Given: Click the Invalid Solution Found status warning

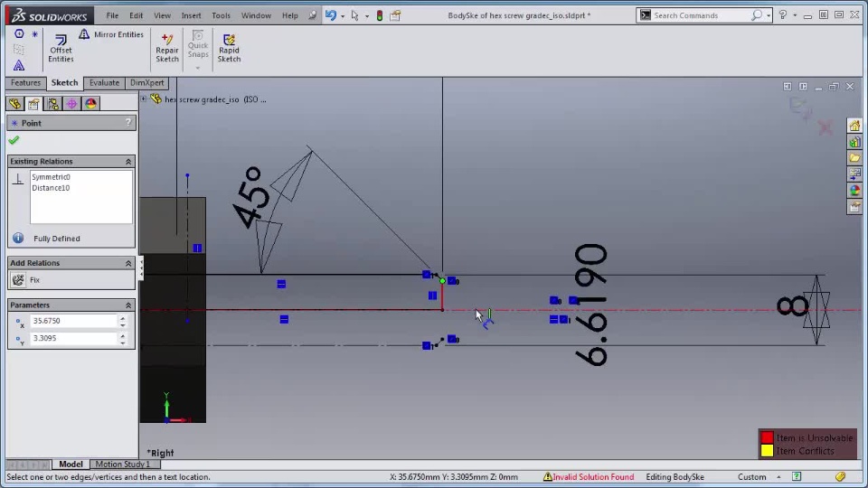Looking at the screenshot, I should tap(589, 477).
